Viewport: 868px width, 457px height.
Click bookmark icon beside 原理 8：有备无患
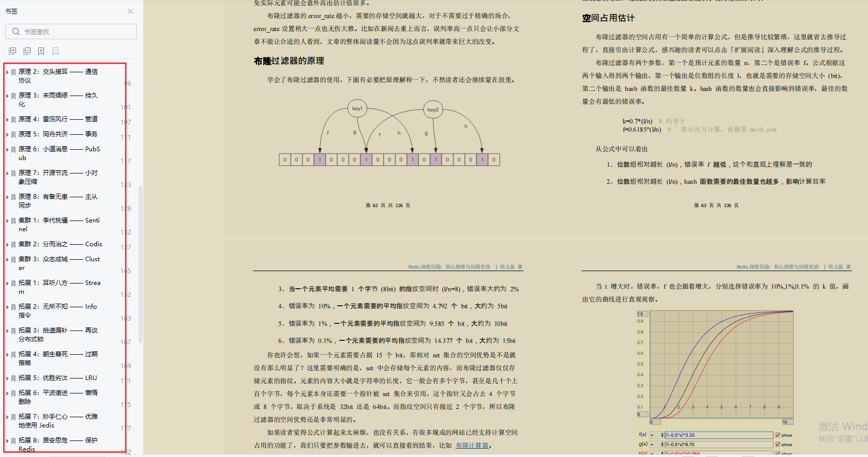(x=13, y=197)
